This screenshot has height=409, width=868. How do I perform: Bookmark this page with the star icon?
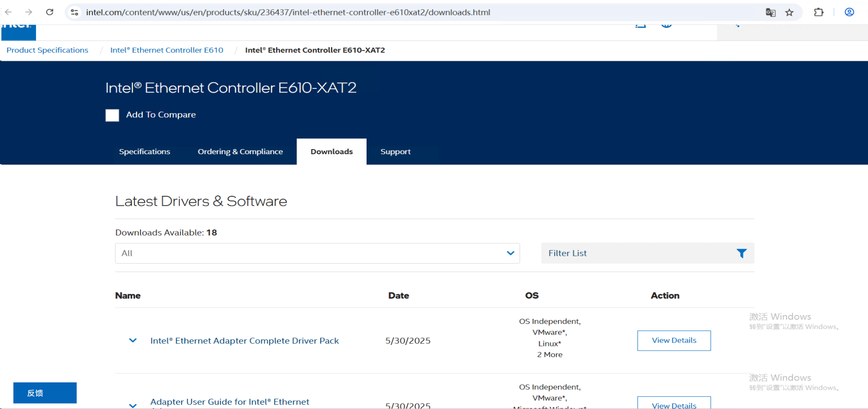tap(789, 13)
